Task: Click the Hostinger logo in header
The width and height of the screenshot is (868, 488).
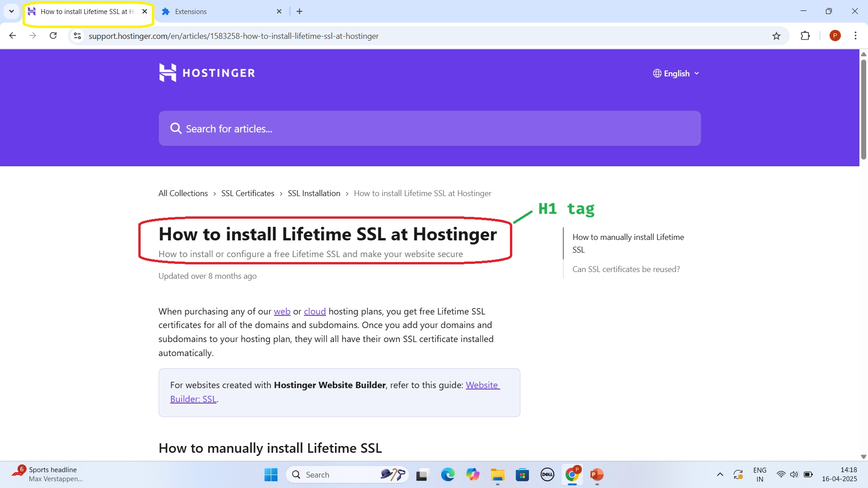Action: pos(207,73)
